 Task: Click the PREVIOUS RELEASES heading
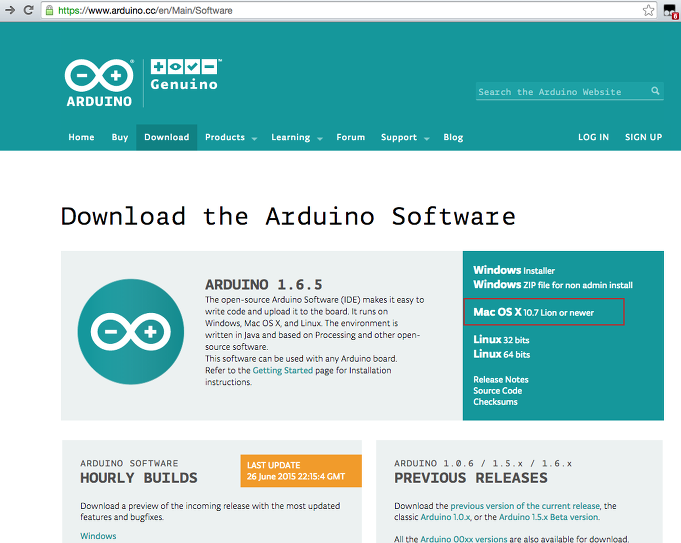(x=471, y=478)
